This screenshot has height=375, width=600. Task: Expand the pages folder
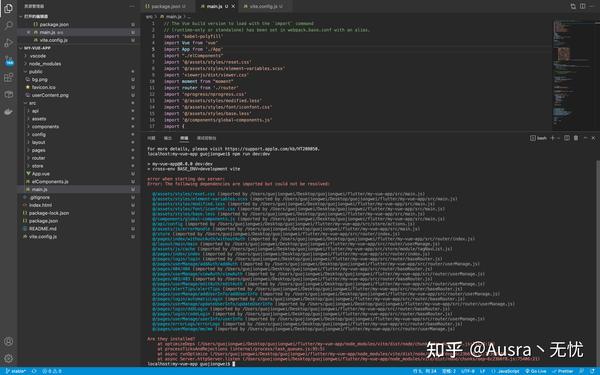[36, 150]
